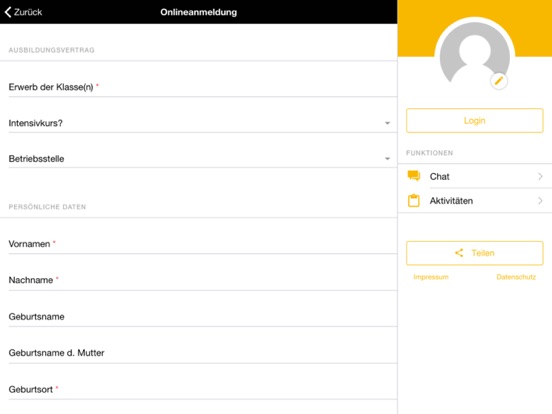This screenshot has width=552, height=414.
Task: Open the Betriebsstelle dropdown arrow
Action: click(x=387, y=159)
